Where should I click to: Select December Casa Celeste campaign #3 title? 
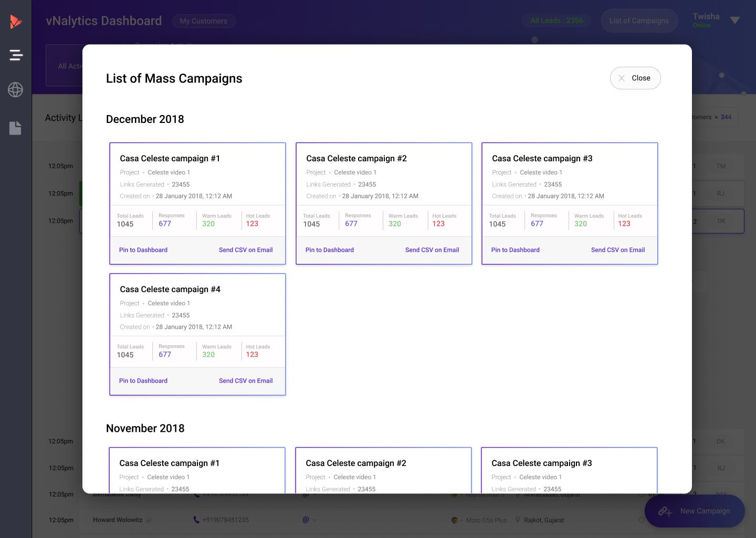click(542, 159)
